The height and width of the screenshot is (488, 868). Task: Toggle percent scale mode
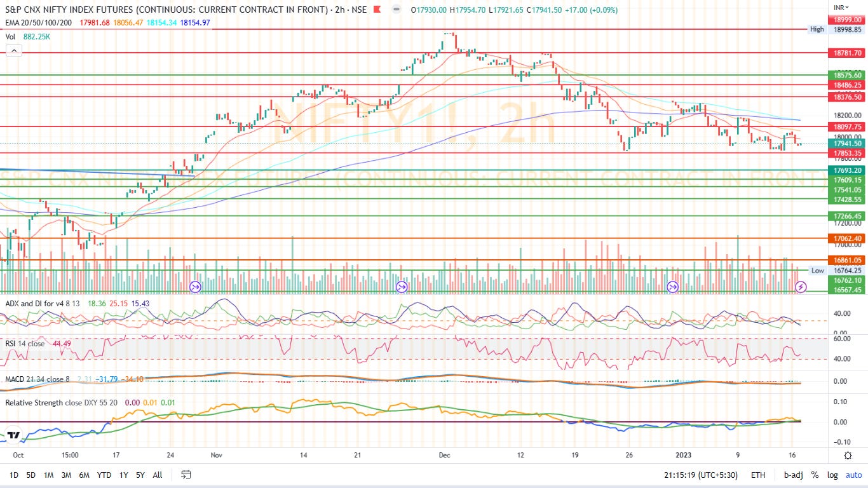click(x=814, y=475)
